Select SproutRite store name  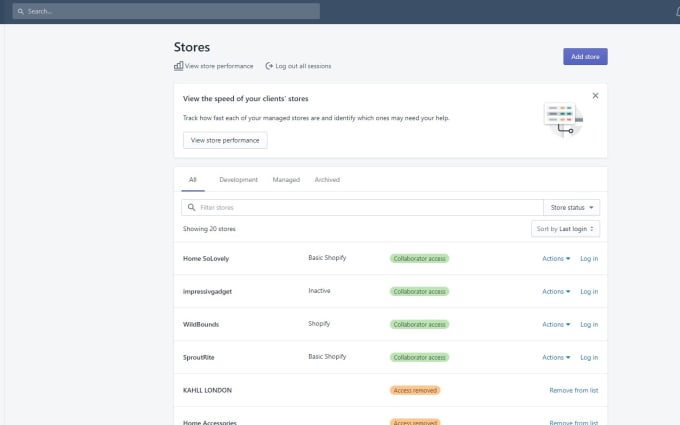[199, 357]
